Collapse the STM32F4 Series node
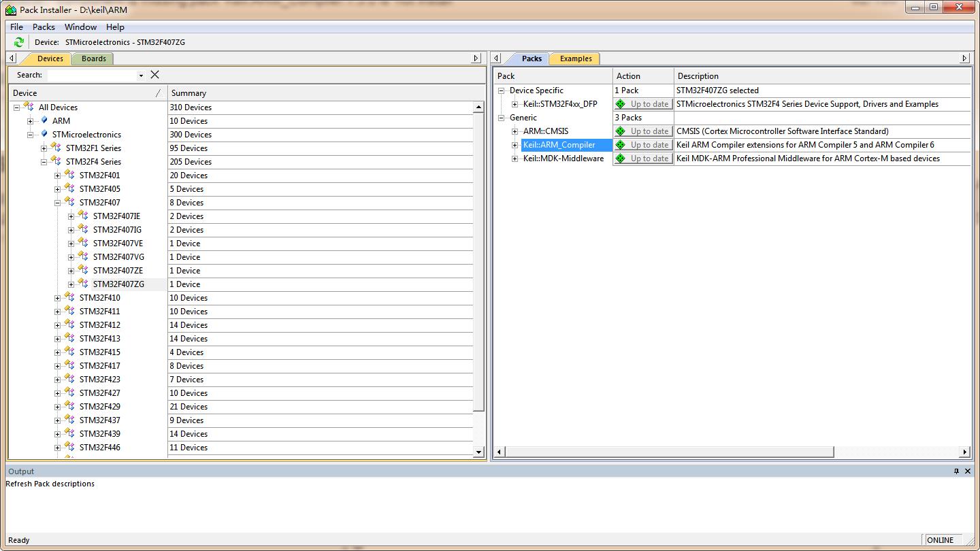980x551 pixels. coord(44,162)
